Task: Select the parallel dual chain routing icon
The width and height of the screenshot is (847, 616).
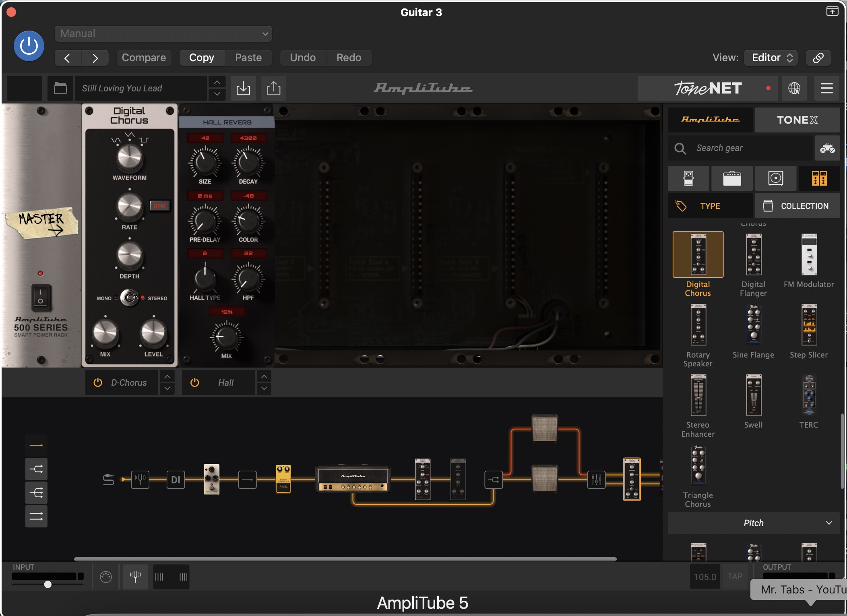Action: pyautogui.click(x=36, y=516)
